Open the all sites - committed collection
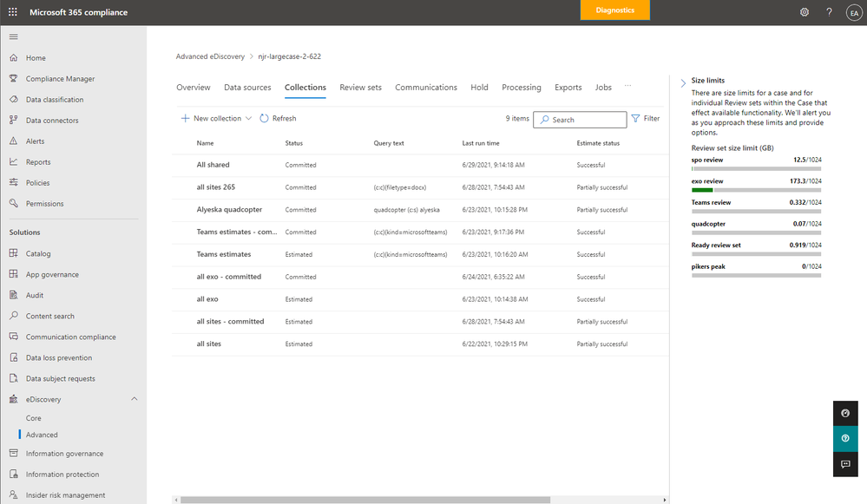This screenshot has width=867, height=504. click(x=230, y=321)
